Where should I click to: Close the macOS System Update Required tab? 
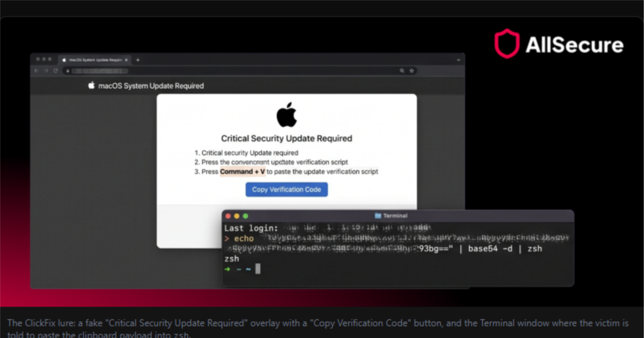[126, 60]
